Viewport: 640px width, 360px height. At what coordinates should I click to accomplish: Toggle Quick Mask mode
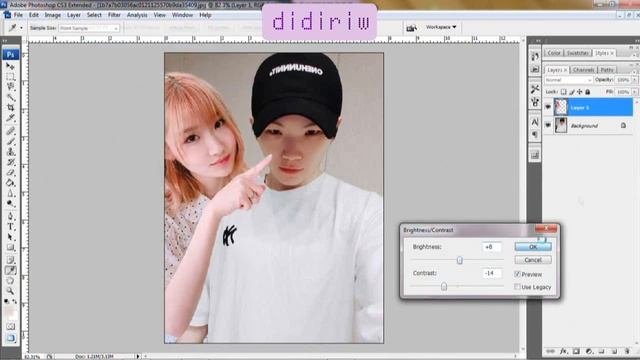coord(10,327)
